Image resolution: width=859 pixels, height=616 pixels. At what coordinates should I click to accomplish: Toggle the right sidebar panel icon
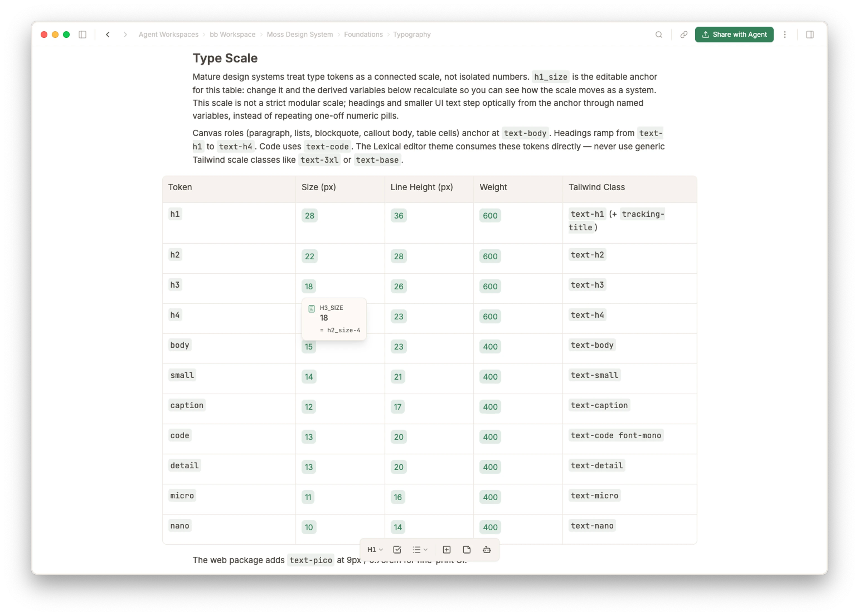(810, 35)
